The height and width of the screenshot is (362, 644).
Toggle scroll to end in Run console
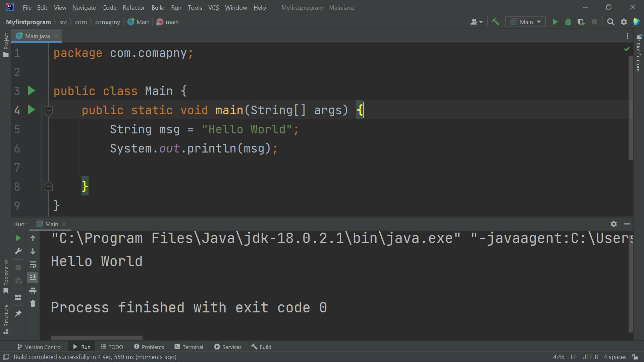pyautogui.click(x=33, y=278)
